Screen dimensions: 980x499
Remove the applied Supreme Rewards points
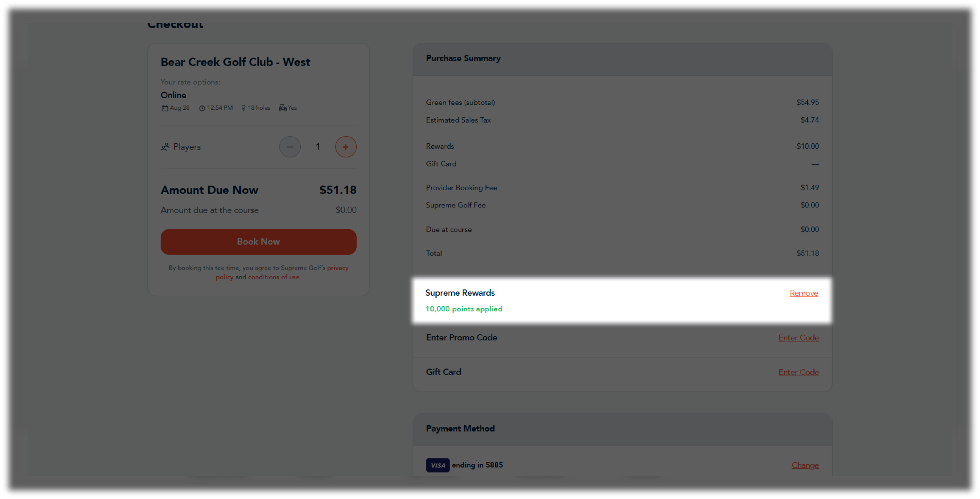point(804,293)
